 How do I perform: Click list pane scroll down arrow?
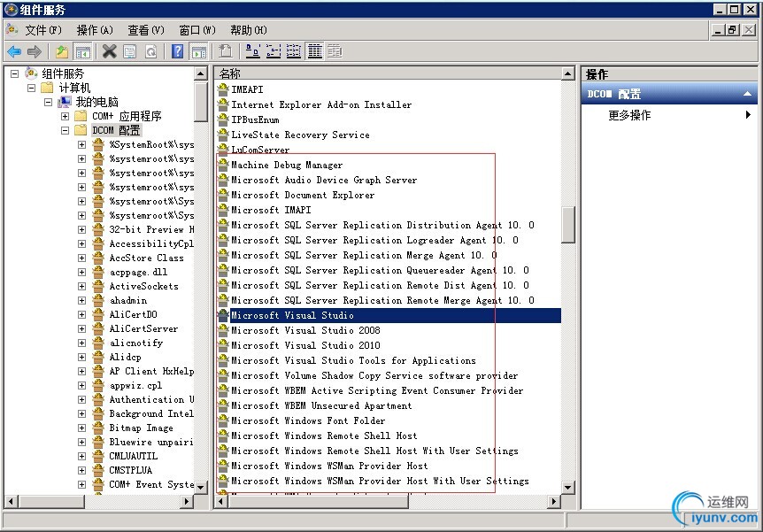tap(567, 487)
